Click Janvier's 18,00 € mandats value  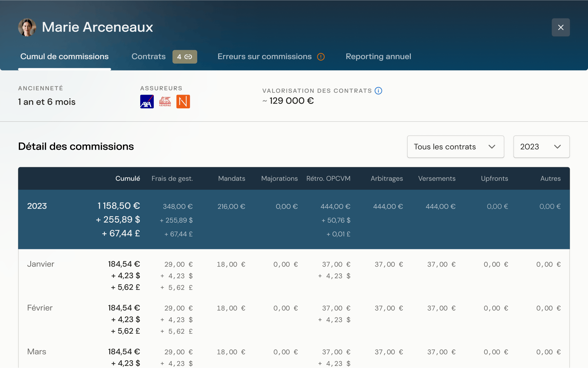pyautogui.click(x=231, y=264)
